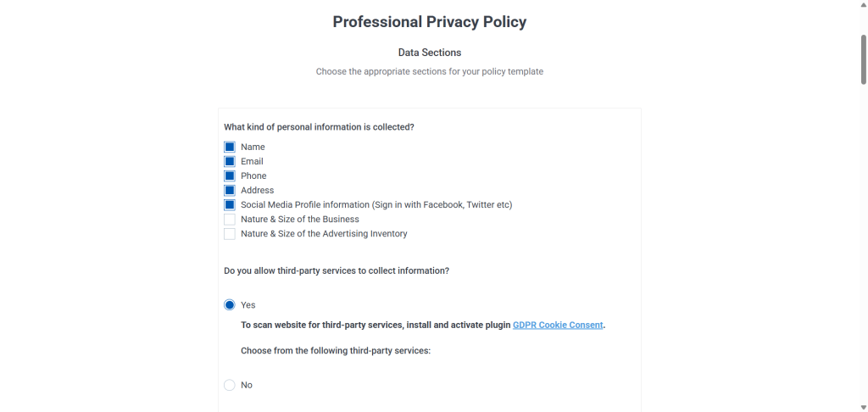The width and height of the screenshot is (868, 412).
Task: Click the vertical scrollbar thumb
Action: click(x=863, y=59)
